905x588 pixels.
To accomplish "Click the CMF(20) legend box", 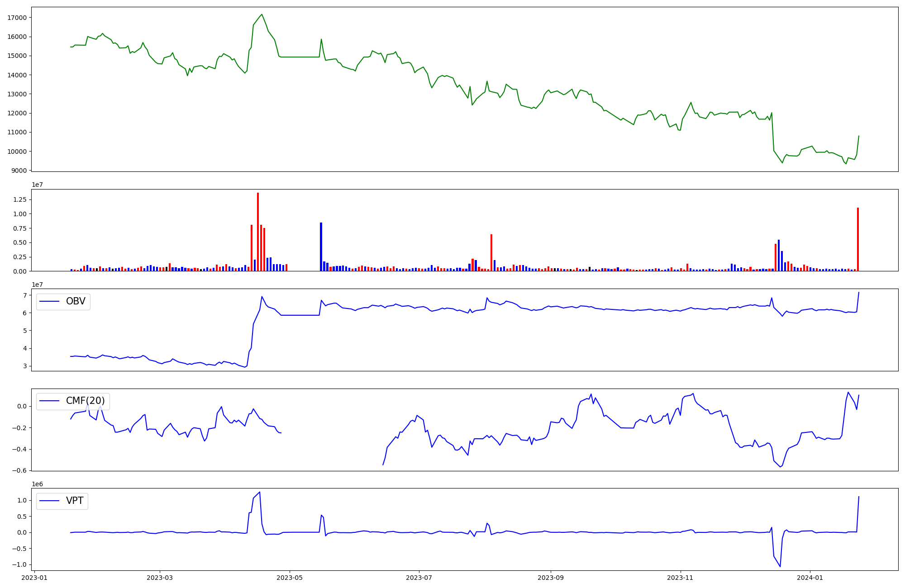I will coord(73,401).
